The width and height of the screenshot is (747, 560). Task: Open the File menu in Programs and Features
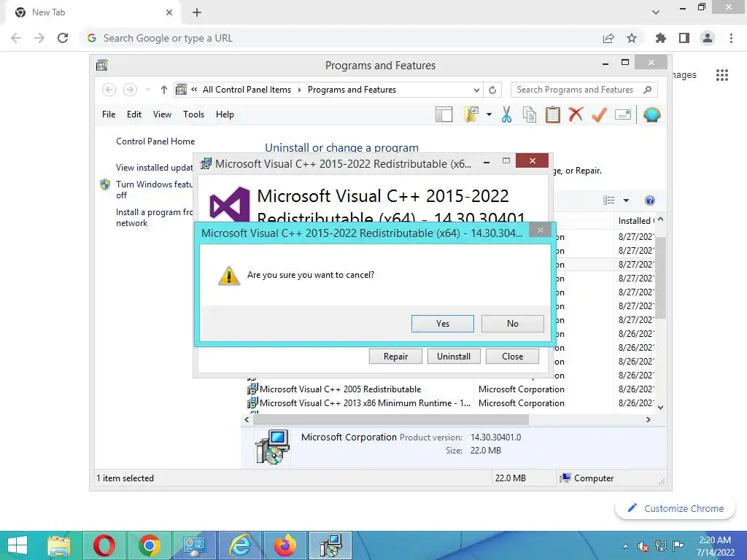tap(109, 114)
